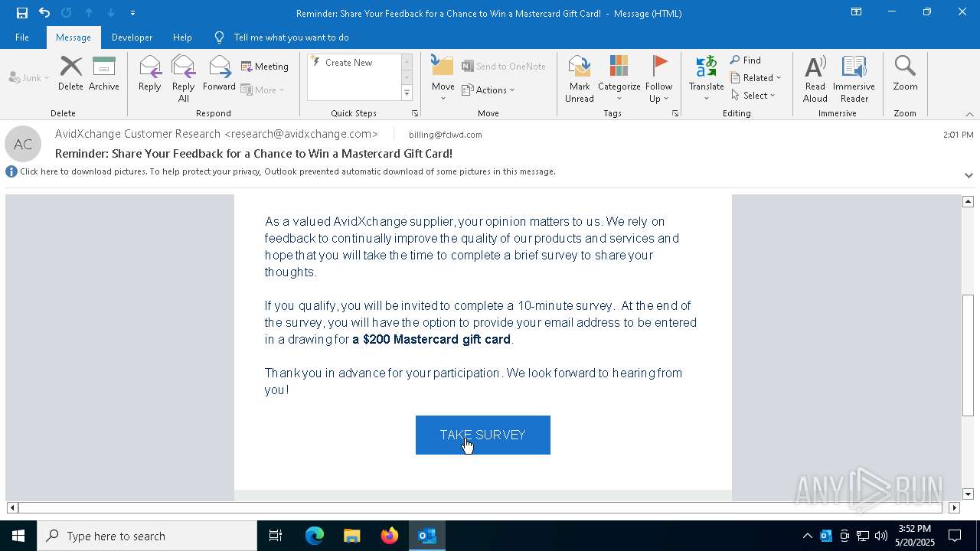This screenshot has height=551, width=980.
Task: Click the volume speaker icon in tray
Action: pos(880,536)
